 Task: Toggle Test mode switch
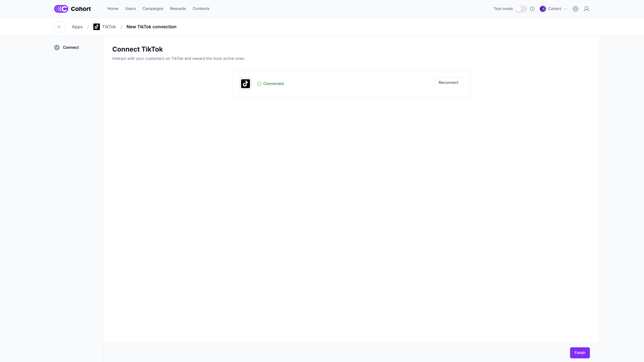(x=521, y=9)
